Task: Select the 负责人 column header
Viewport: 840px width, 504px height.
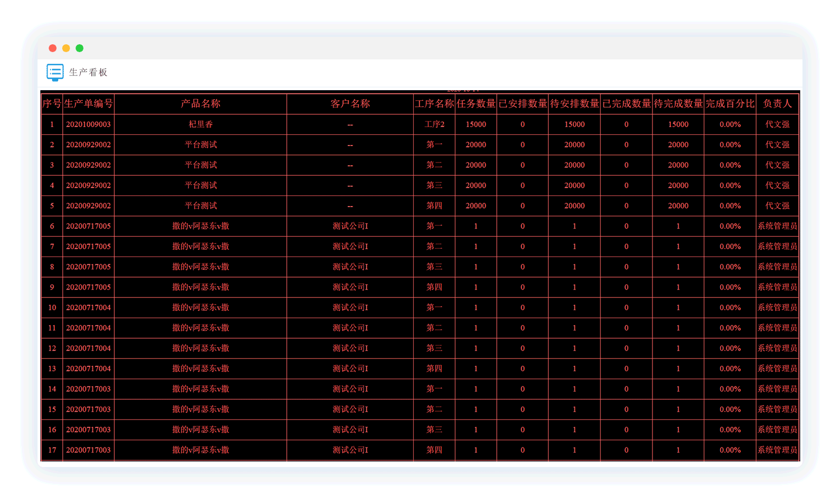Action: coord(777,104)
